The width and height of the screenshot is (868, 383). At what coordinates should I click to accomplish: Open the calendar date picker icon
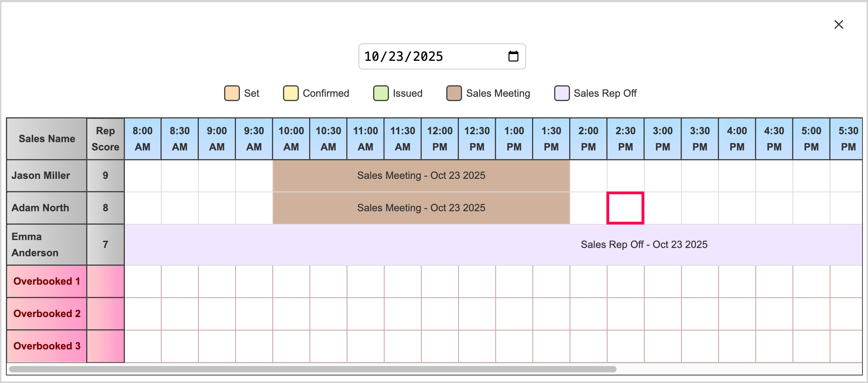click(x=513, y=56)
